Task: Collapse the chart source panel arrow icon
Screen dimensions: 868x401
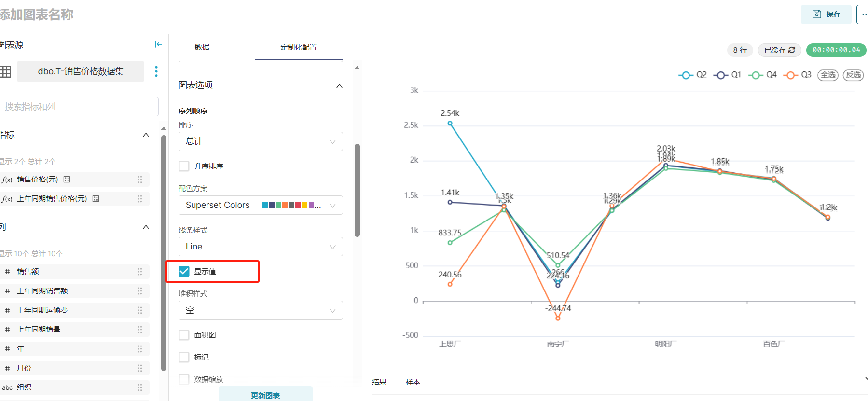Action: (158, 44)
